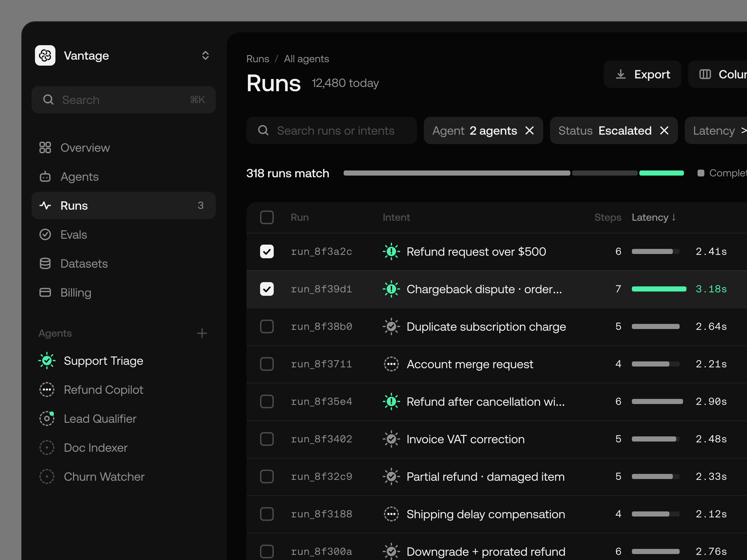Open the Churn Watcher agent
The height and width of the screenshot is (560, 747).
click(124, 477)
